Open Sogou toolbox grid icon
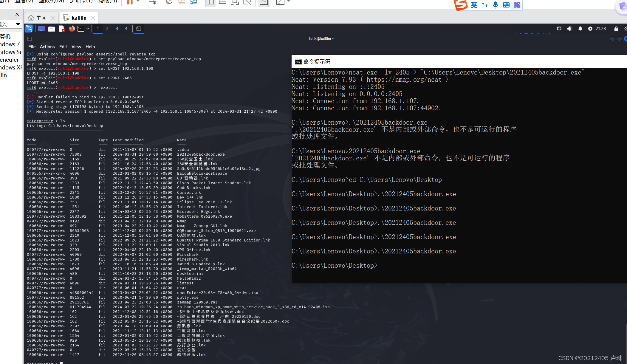Viewport: 627px width, 364px height. coord(517,5)
